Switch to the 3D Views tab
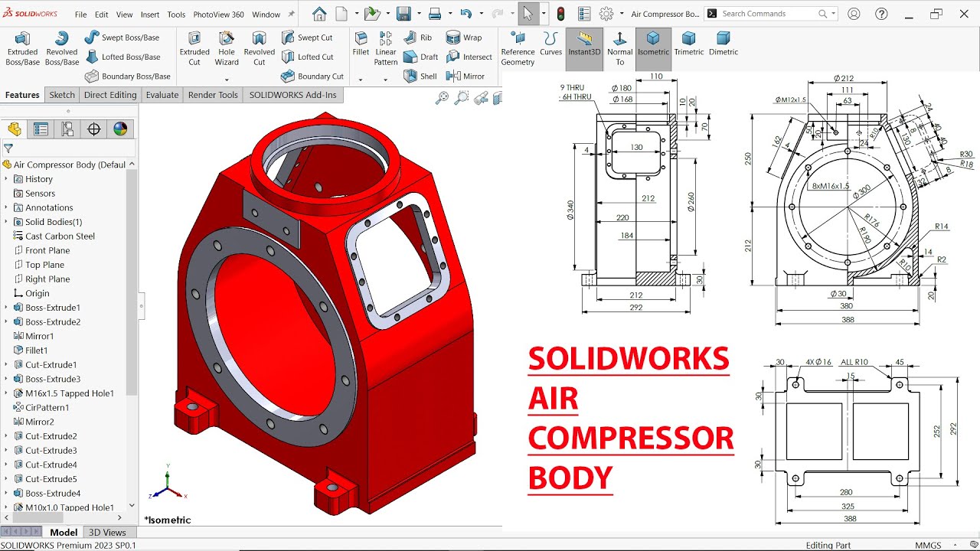 (107, 533)
